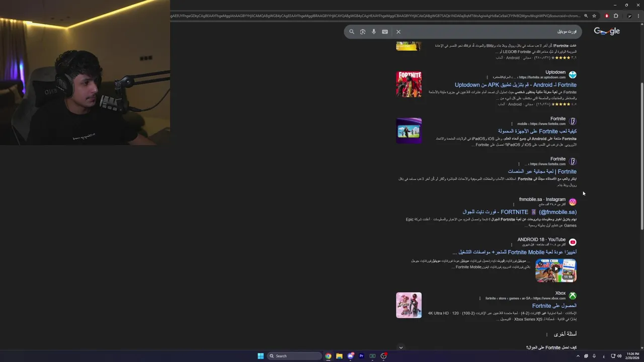Open the Uptodown Fortnite Android APK link

pos(516,85)
